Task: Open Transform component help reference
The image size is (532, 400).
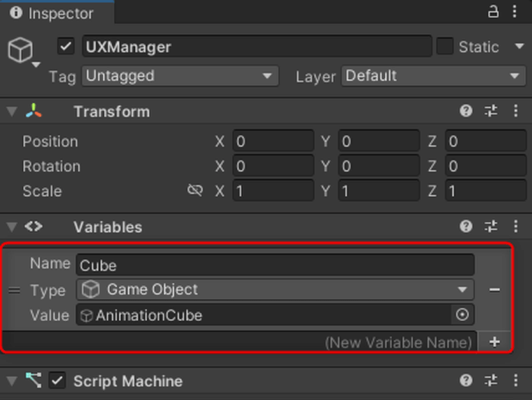Action: click(x=466, y=111)
